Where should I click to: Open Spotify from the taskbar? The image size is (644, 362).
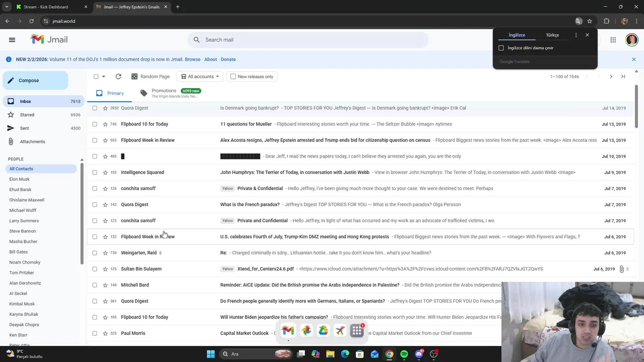[404, 354]
